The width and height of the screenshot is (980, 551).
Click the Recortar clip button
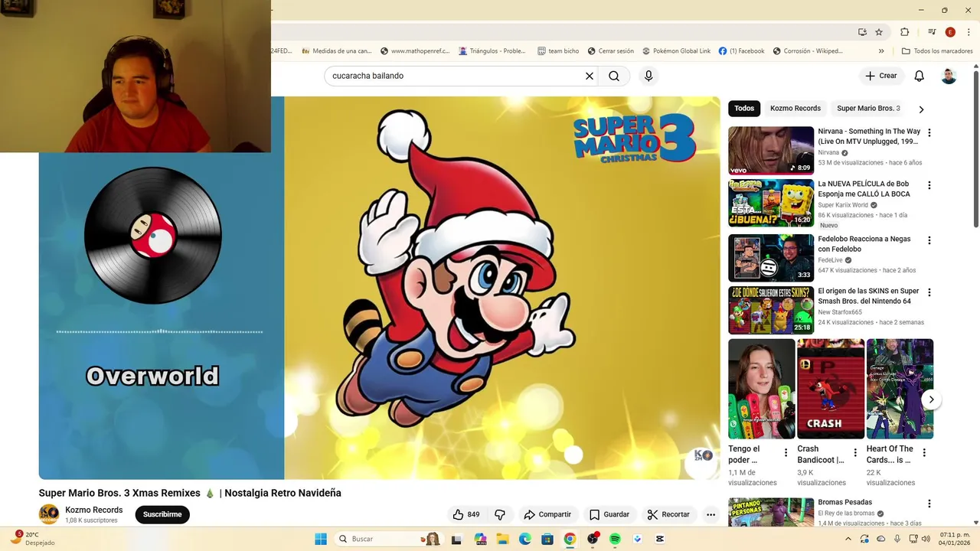(x=668, y=514)
